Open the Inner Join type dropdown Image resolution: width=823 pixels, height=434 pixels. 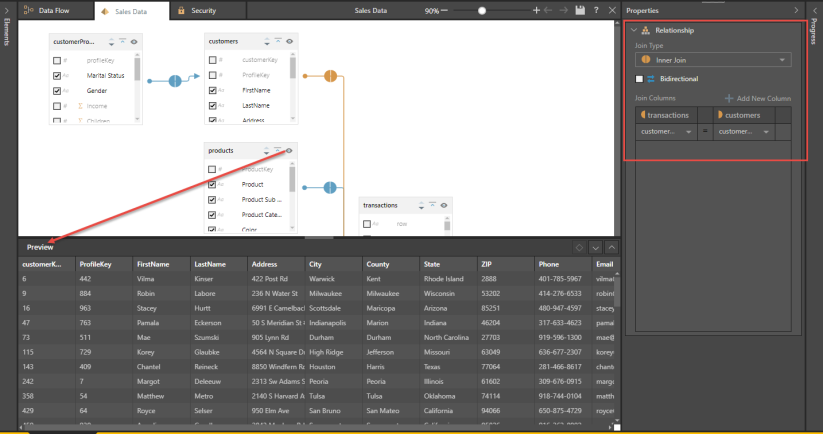click(x=713, y=60)
